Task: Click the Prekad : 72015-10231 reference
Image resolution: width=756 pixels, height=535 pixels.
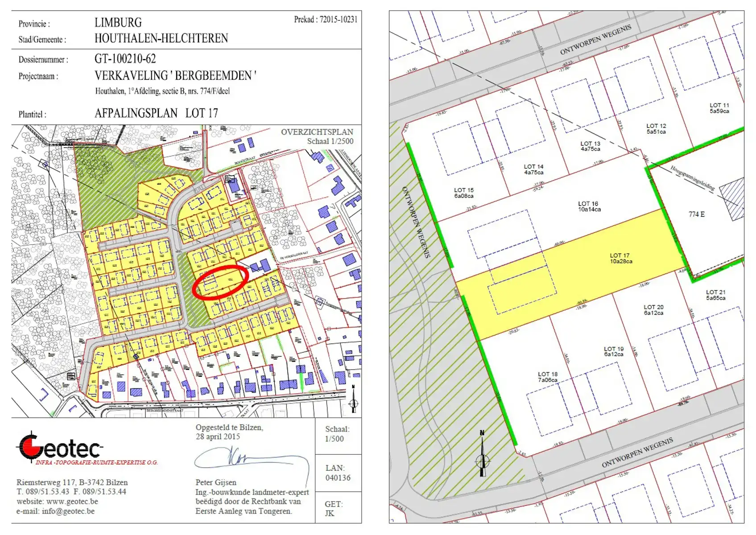Action: (x=326, y=20)
